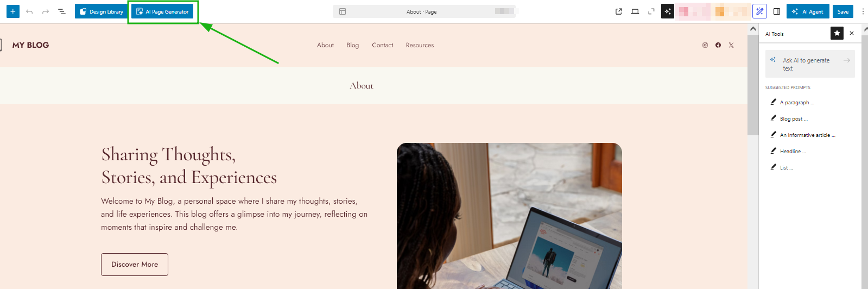This screenshot has width=868, height=289.
Task: Open the block inserter plus button
Action: [13, 11]
